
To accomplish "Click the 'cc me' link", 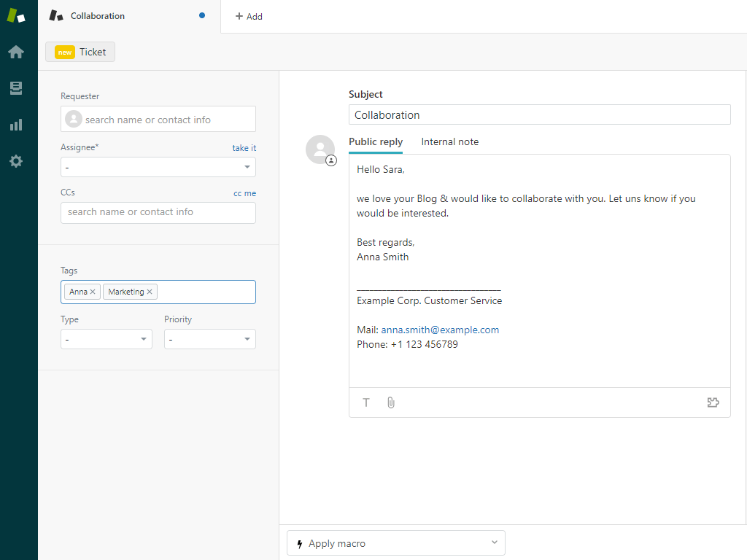I will coord(244,193).
